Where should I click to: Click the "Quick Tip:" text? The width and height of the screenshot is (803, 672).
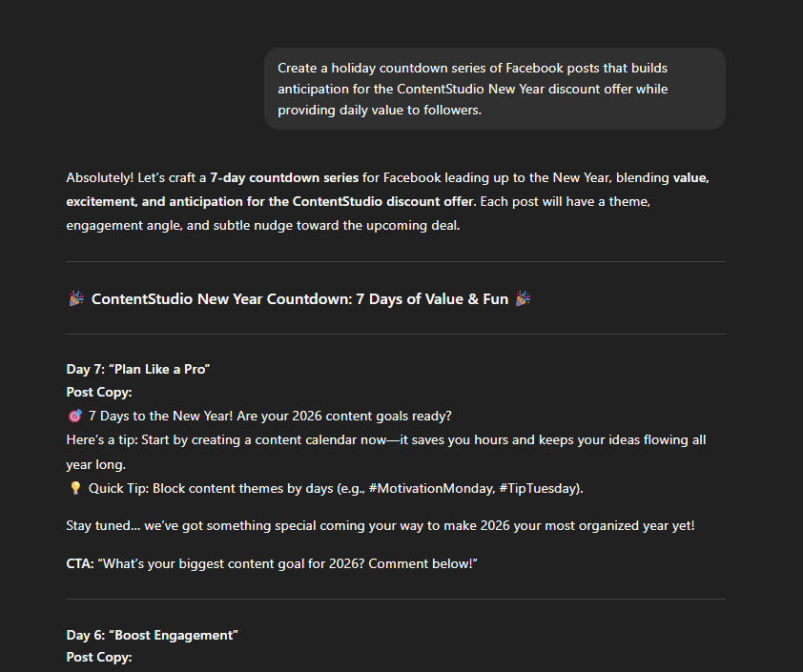click(x=118, y=488)
